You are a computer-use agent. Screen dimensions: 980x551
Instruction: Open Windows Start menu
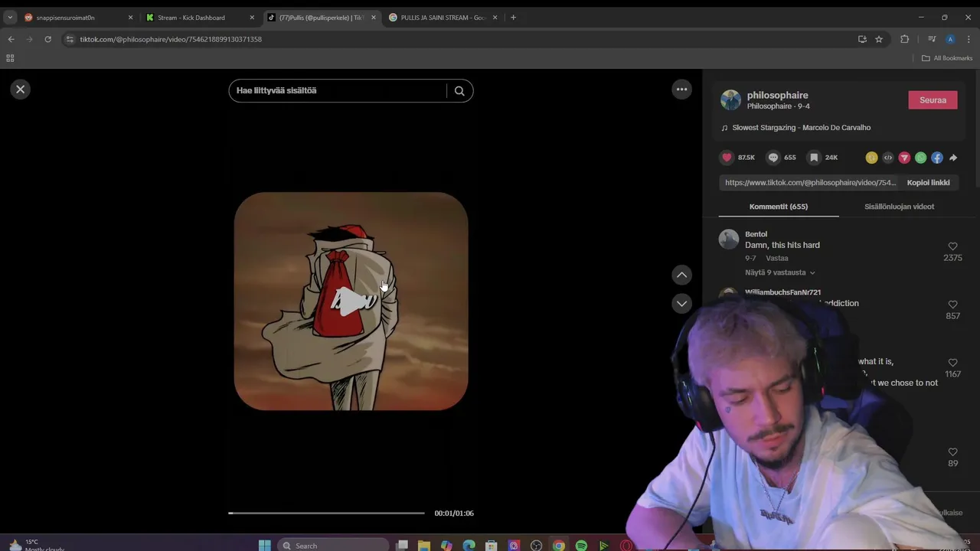[264, 545]
